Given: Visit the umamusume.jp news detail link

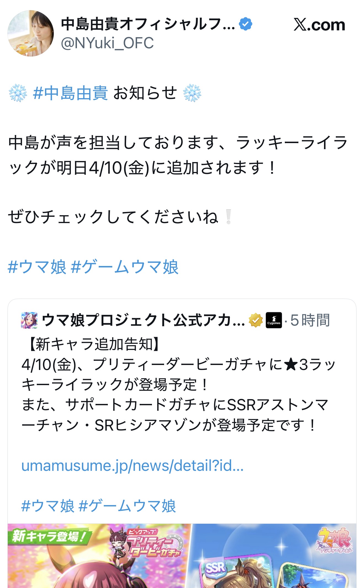Looking at the screenshot, I should pyautogui.click(x=132, y=466).
